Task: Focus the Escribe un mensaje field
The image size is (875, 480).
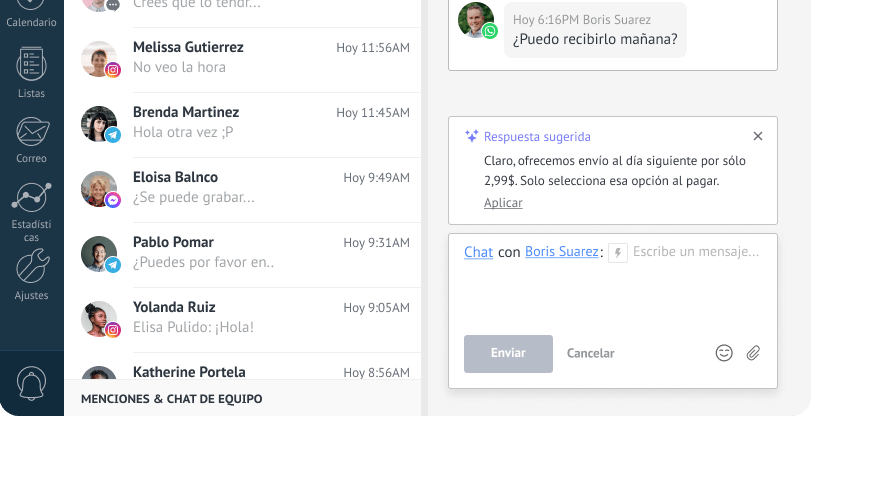Action: [x=696, y=252]
